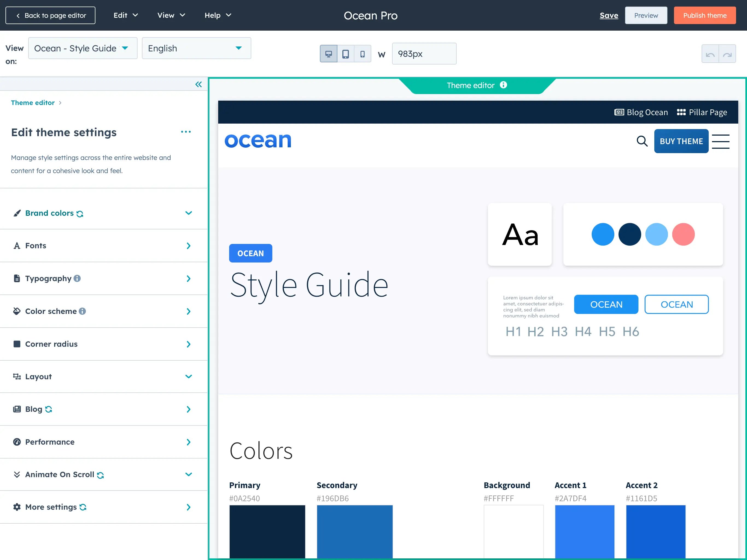The image size is (747, 560).
Task: Click the Save link
Action: [x=609, y=15]
